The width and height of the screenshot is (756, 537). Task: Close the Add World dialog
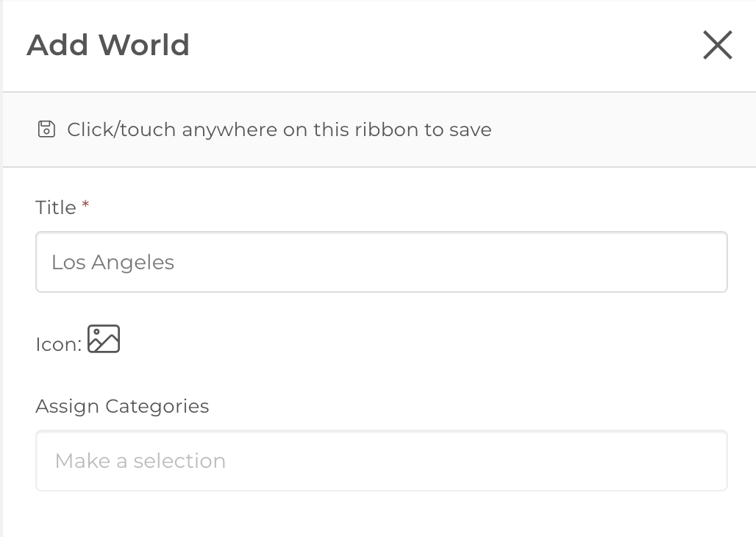pyautogui.click(x=717, y=45)
